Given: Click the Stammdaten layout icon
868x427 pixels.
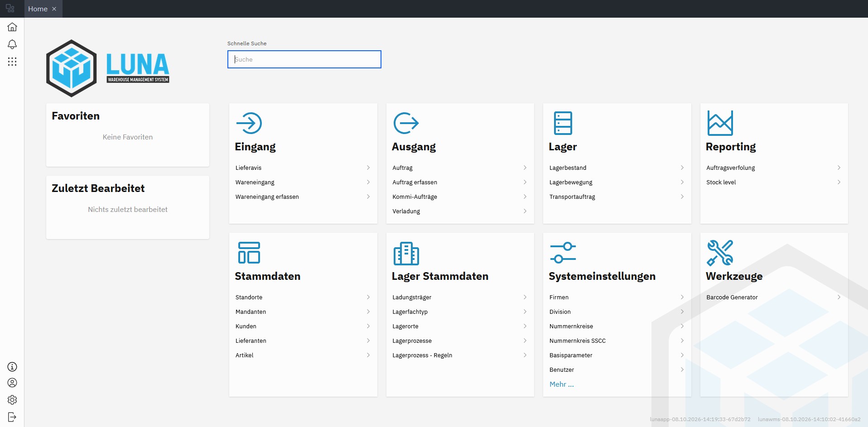Looking at the screenshot, I should tap(249, 253).
